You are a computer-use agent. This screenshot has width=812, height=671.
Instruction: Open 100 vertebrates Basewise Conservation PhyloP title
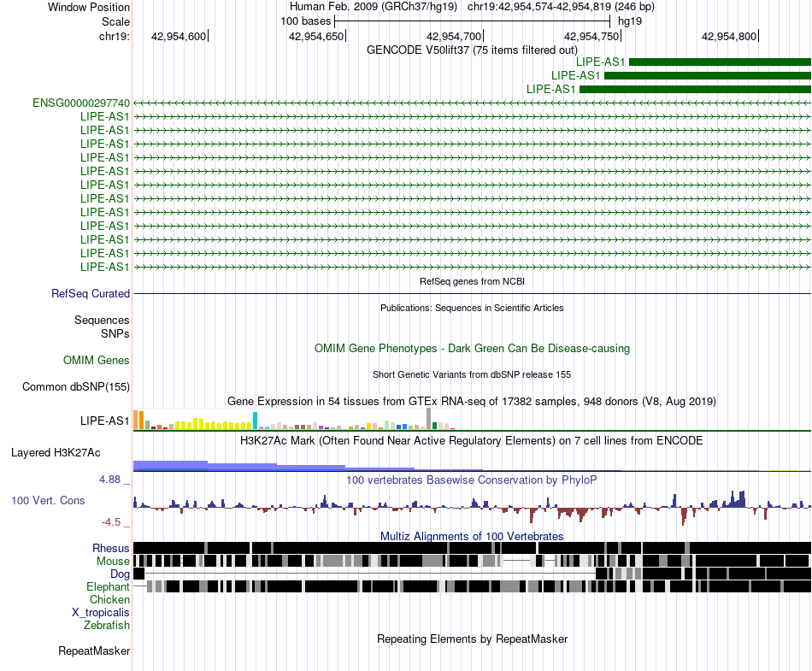click(x=472, y=480)
